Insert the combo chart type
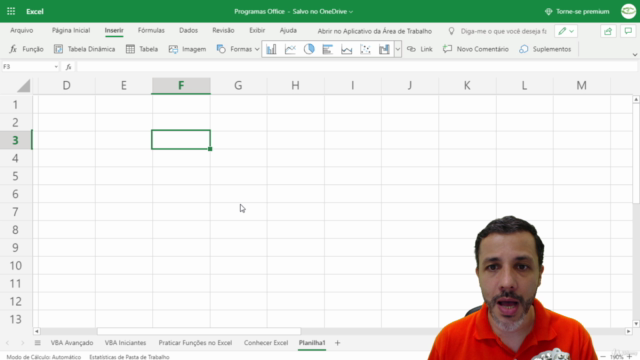The height and width of the screenshot is (360, 640). point(384,49)
